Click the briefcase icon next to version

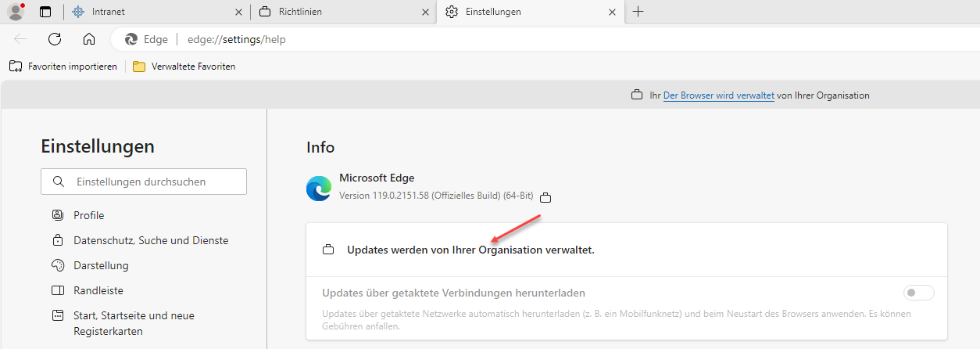[546, 197]
